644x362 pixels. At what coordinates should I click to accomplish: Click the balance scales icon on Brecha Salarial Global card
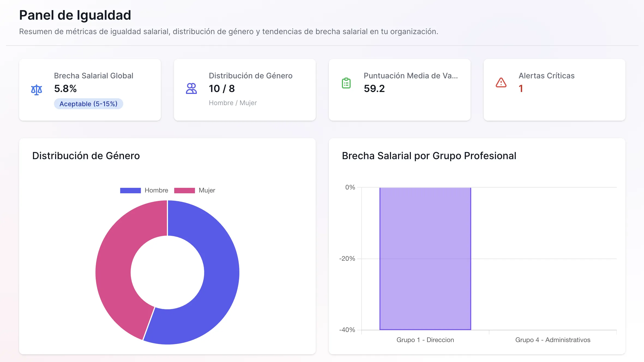click(x=37, y=90)
